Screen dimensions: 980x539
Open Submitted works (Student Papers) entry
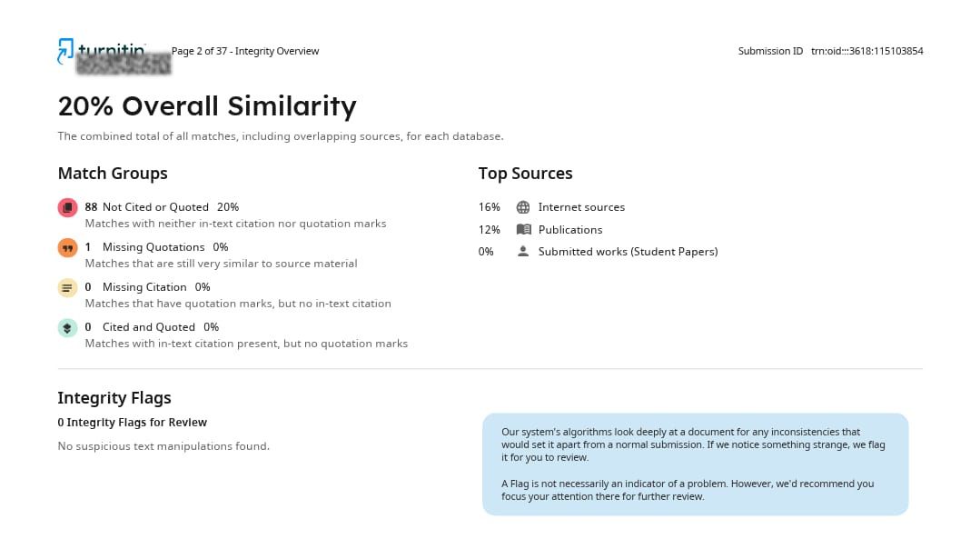[629, 252]
